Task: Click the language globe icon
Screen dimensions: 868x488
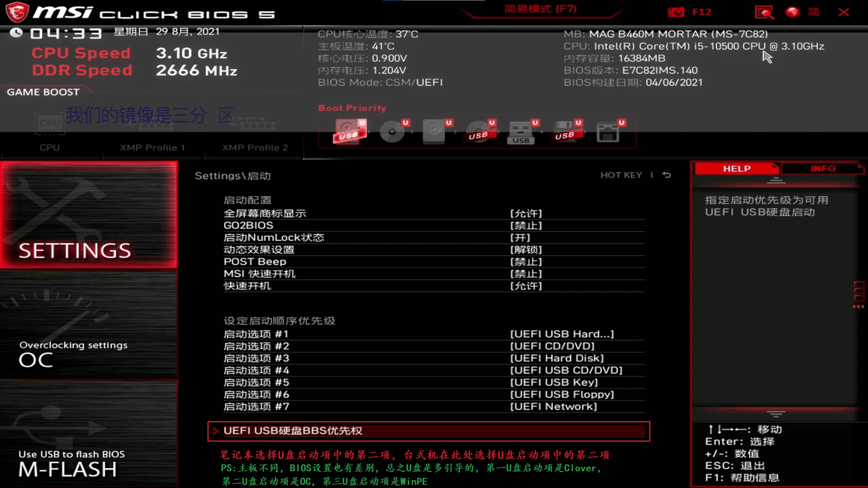Action: [x=792, y=12]
